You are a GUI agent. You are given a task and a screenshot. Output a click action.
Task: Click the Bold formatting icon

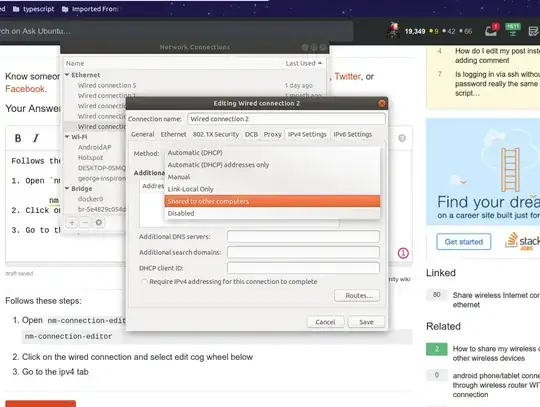[x=18, y=138]
